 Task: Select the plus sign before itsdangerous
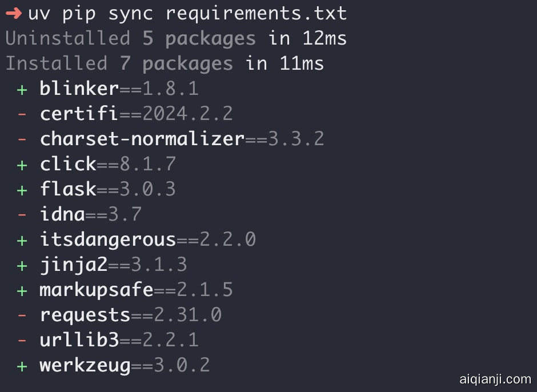click(x=22, y=239)
